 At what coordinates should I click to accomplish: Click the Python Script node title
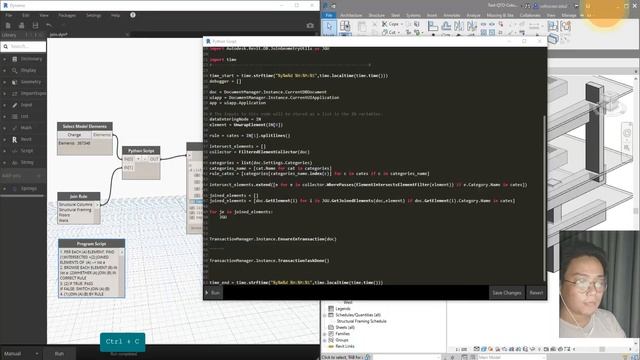pos(141,151)
